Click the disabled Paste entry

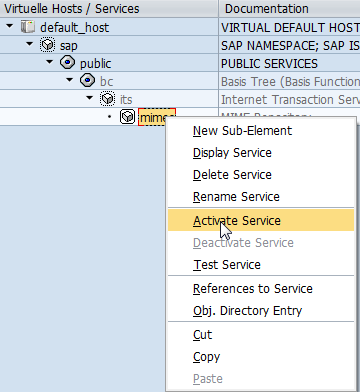[x=261, y=379]
